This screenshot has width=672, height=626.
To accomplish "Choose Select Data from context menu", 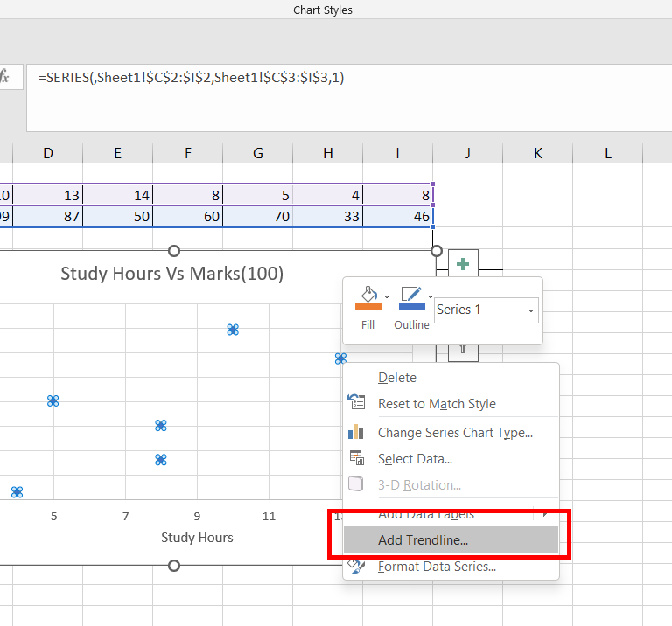I will [x=415, y=459].
